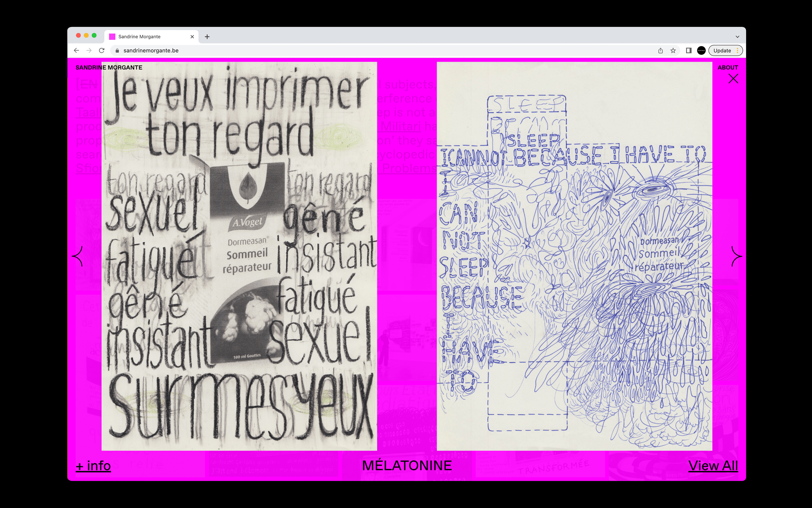812x508 pixels.
Task: Go to the previous slide with the left arrow
Action: (78, 256)
